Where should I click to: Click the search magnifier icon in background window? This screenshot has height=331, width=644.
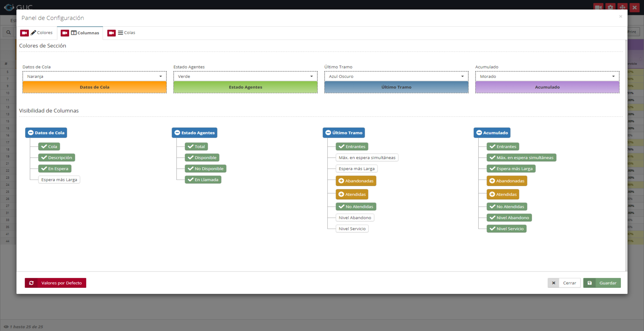click(8, 32)
